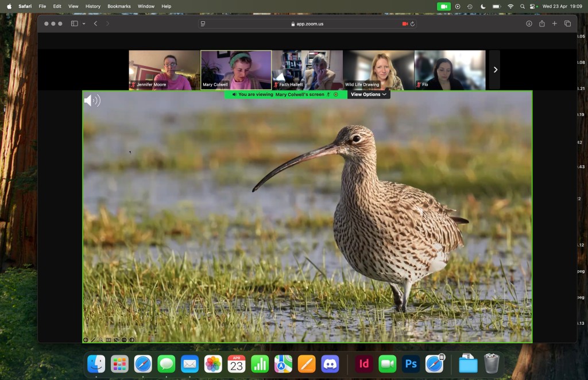Toggle Flo's muted microphone icon
588x380 pixels.
click(418, 84)
